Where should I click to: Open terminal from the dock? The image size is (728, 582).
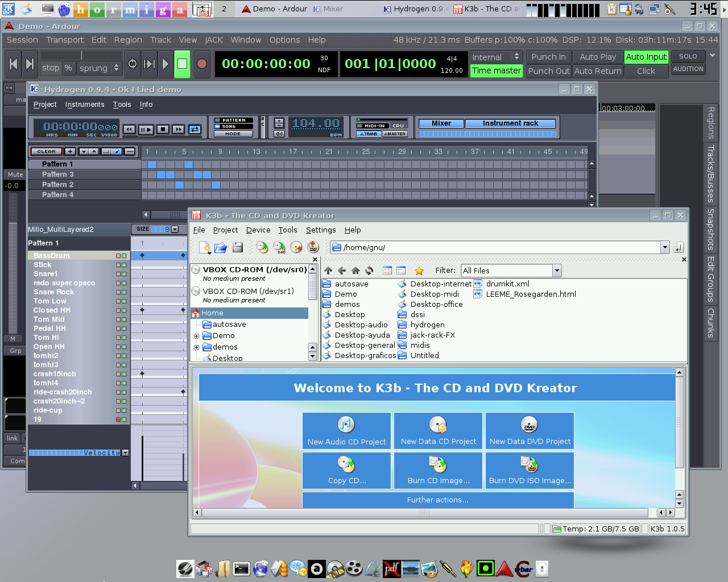[242, 568]
